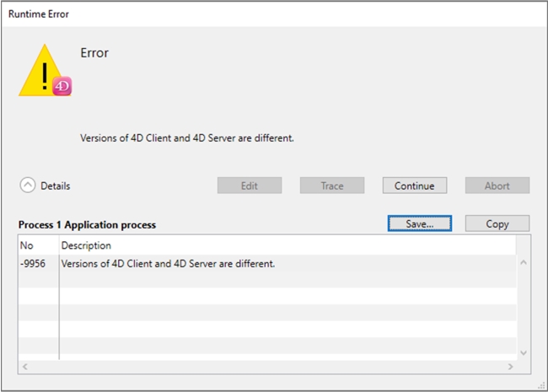Screen dimensions: 548x392
Task: Select the error description in the list row
Action: [169, 263]
